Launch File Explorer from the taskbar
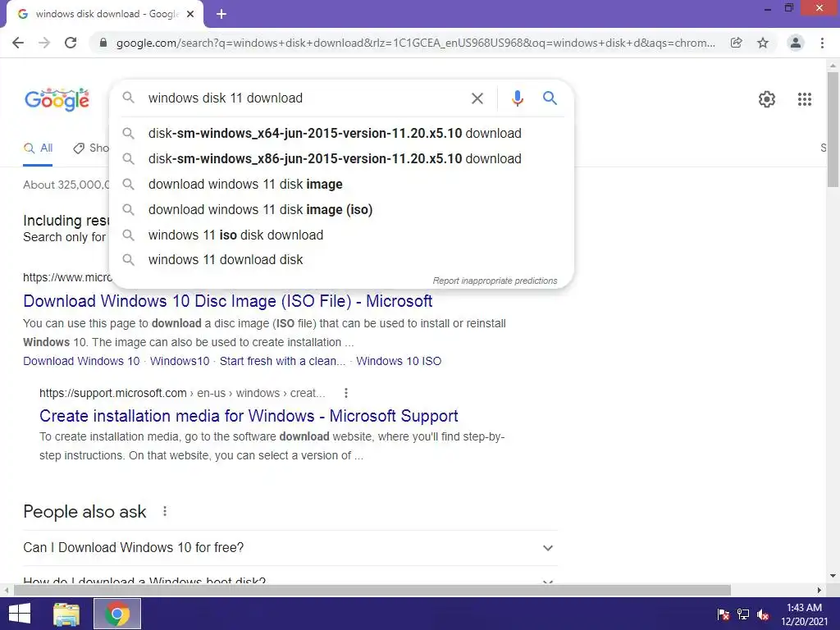 66,614
